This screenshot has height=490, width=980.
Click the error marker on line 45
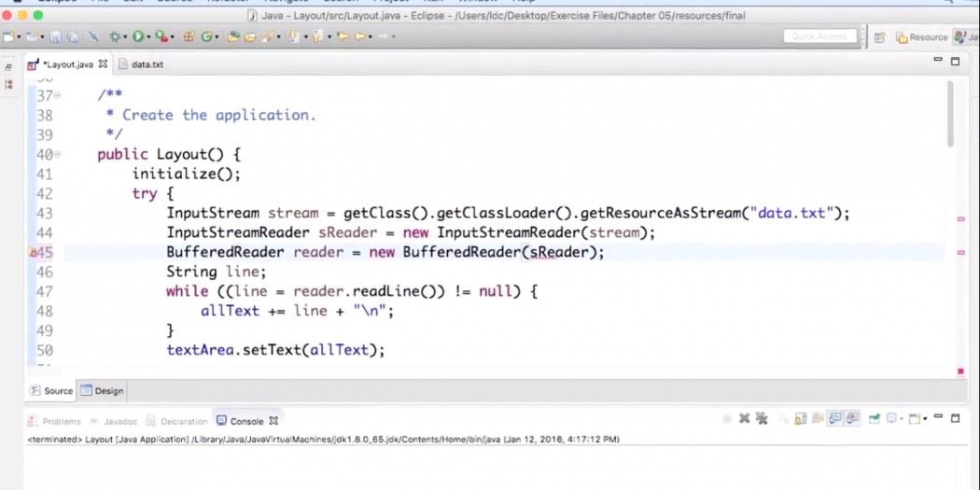coord(32,253)
